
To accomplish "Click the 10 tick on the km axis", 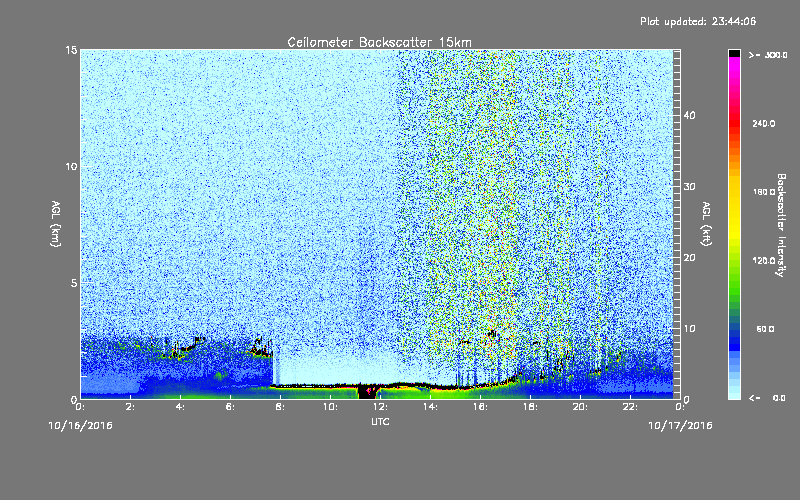I will click(x=71, y=167).
